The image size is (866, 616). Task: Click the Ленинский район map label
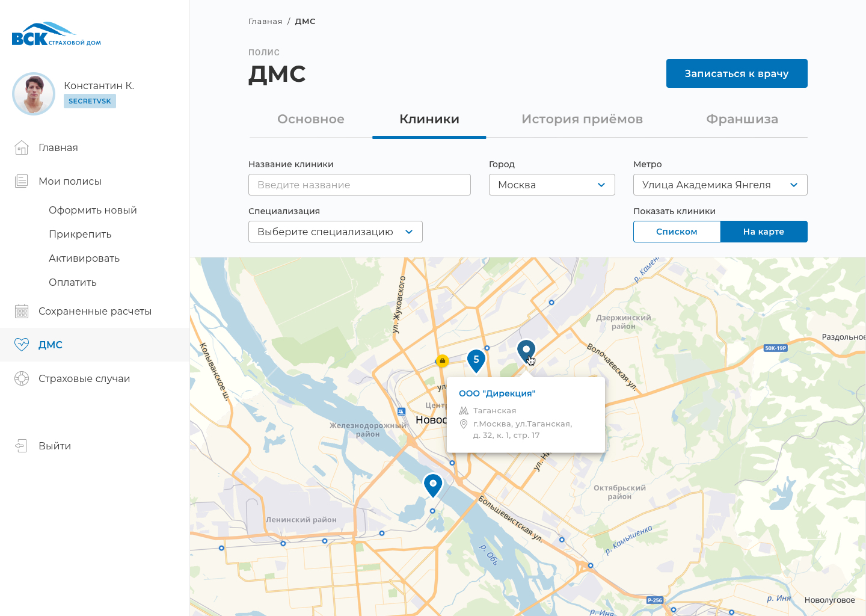click(301, 520)
